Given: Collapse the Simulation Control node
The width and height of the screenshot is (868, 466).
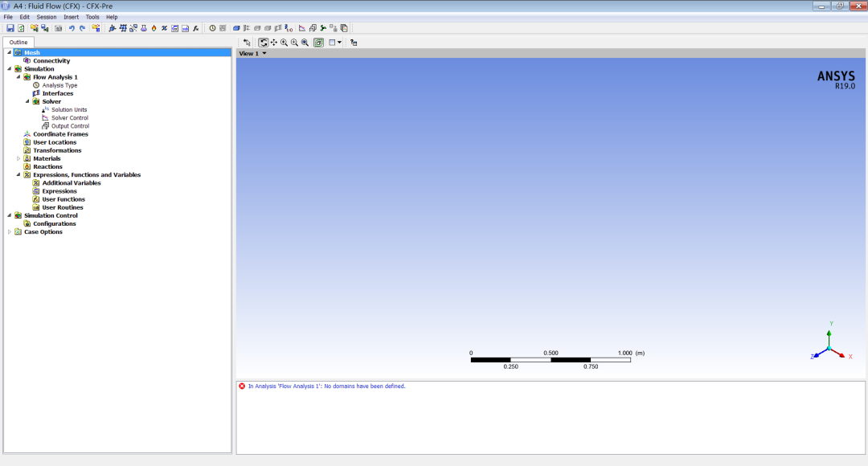Looking at the screenshot, I should coord(10,215).
